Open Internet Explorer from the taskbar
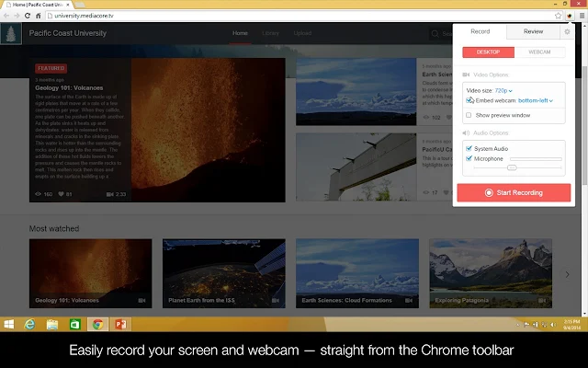Viewport: 588px width, 368px height. (29, 324)
